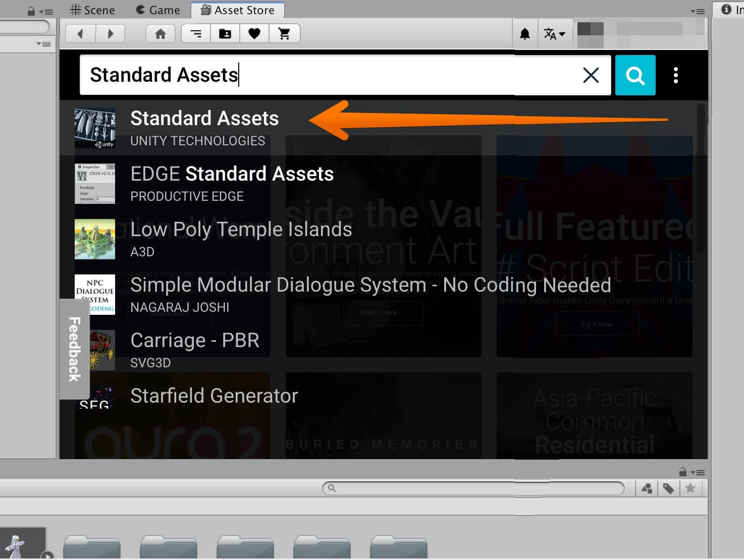744x560 pixels.
Task: Open the three-dot search options menu
Action: point(675,75)
